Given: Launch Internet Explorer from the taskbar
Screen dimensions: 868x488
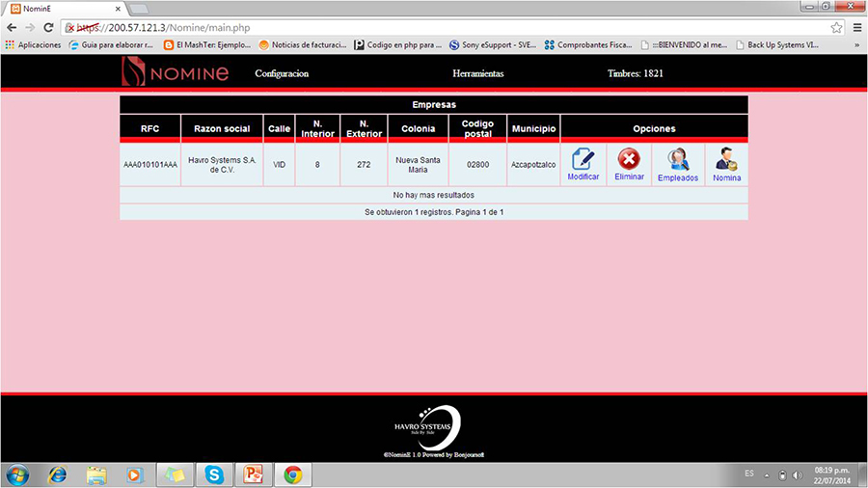Looking at the screenshot, I should click(57, 474).
